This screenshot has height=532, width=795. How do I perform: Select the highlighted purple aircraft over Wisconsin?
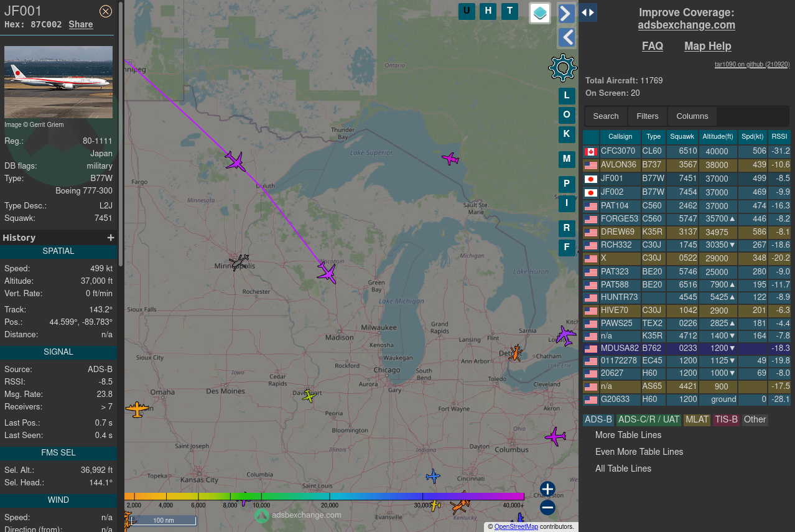pyautogui.click(x=327, y=273)
